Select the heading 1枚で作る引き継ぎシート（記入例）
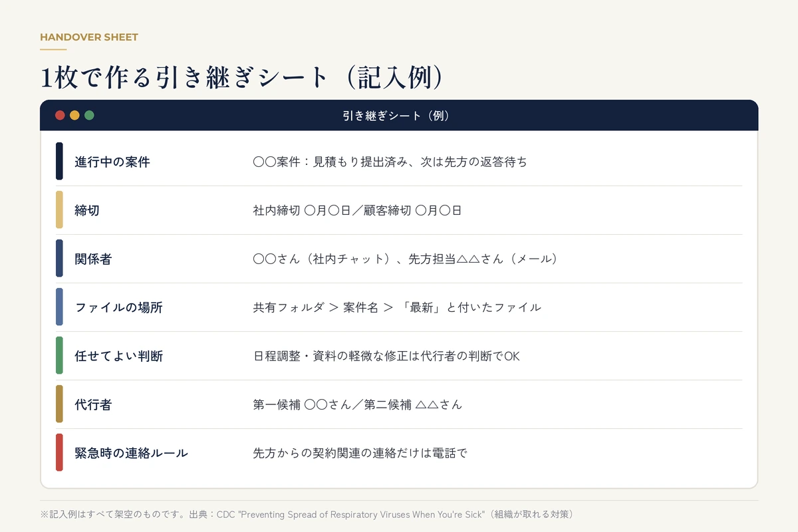 click(x=242, y=78)
